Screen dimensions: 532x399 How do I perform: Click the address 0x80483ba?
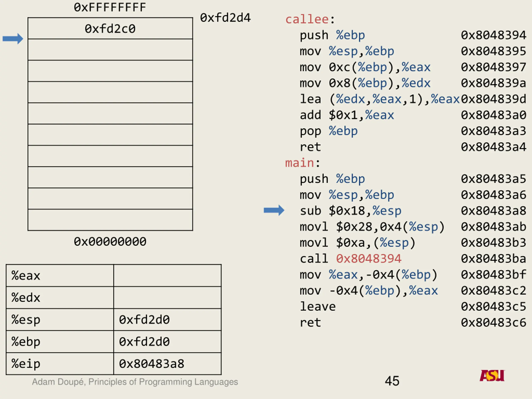click(494, 259)
